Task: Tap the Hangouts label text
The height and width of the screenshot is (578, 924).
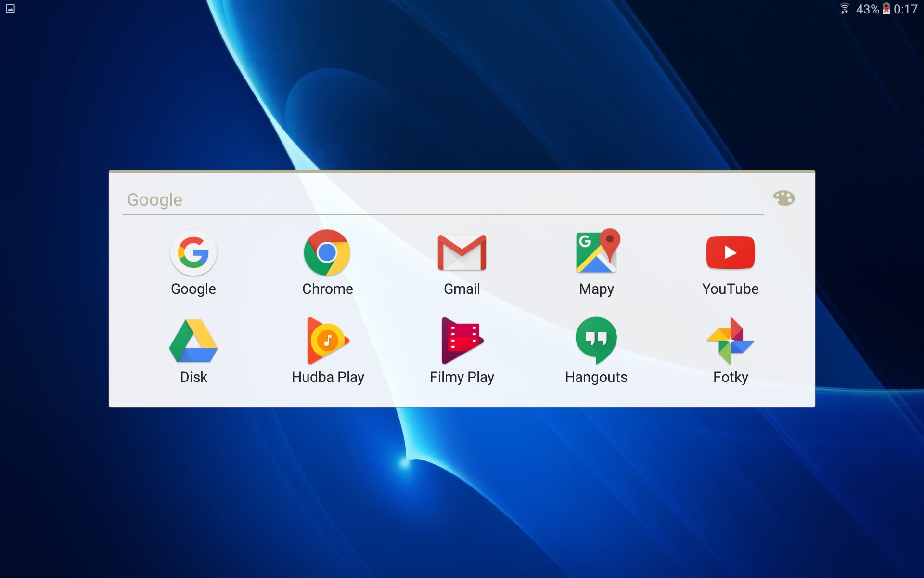Action: tap(596, 377)
